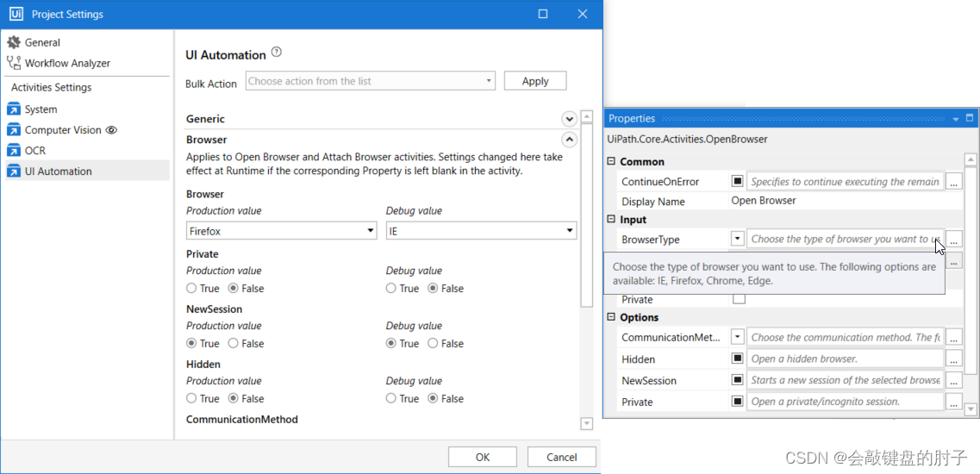980x474 pixels.
Task: Open the ellipsis editor for Hidden property
Action: [x=954, y=359]
